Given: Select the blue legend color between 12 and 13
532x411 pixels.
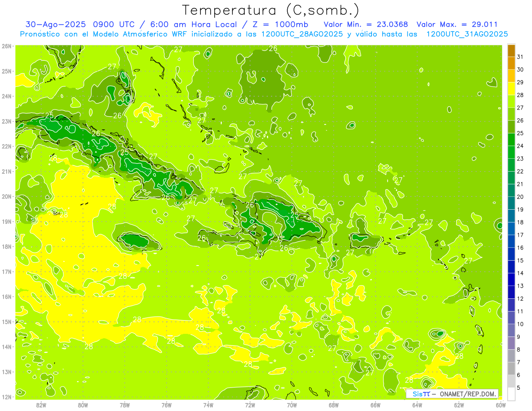Looking at the screenshot, I should click(511, 292).
